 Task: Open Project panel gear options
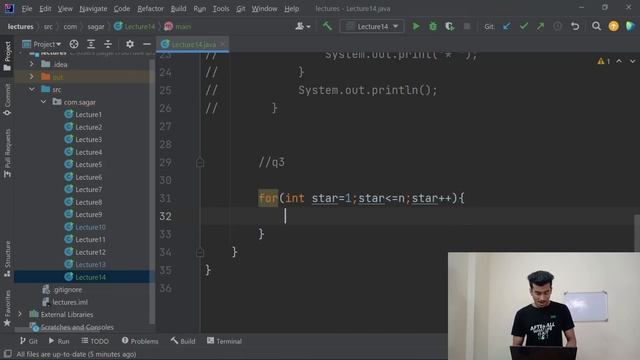tap(130, 44)
